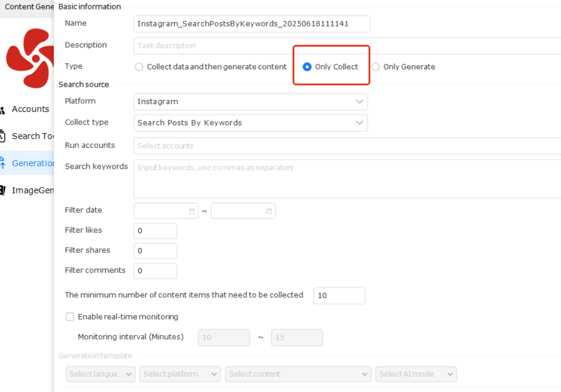The height and width of the screenshot is (392, 561).
Task: Click calendar icon in Filter date end field
Action: click(269, 211)
